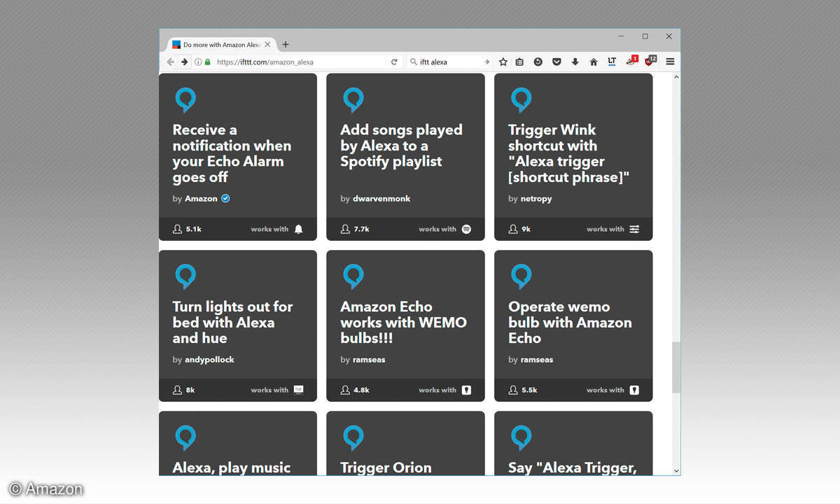Open site information icon in address bar

coord(198,62)
